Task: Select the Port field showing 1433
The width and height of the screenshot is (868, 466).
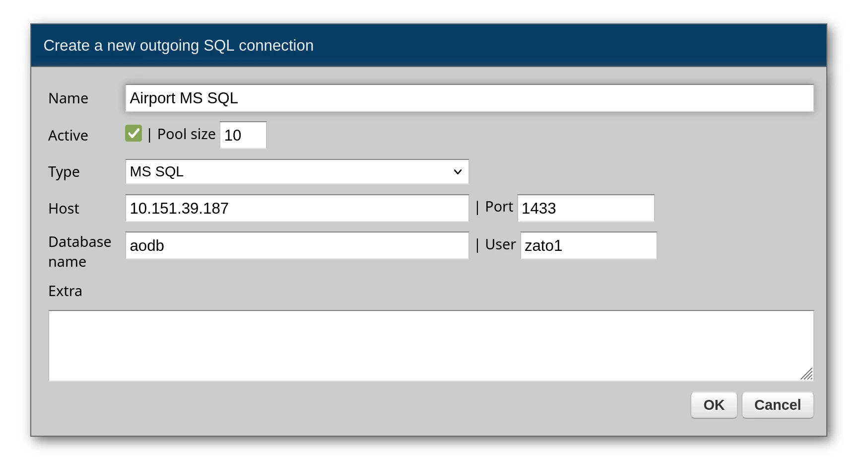Action: click(x=586, y=208)
